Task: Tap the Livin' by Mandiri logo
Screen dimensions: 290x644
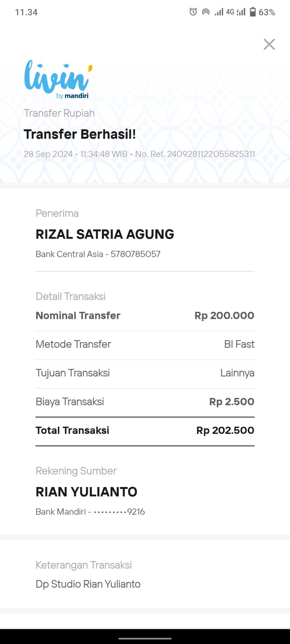Action: (x=58, y=79)
